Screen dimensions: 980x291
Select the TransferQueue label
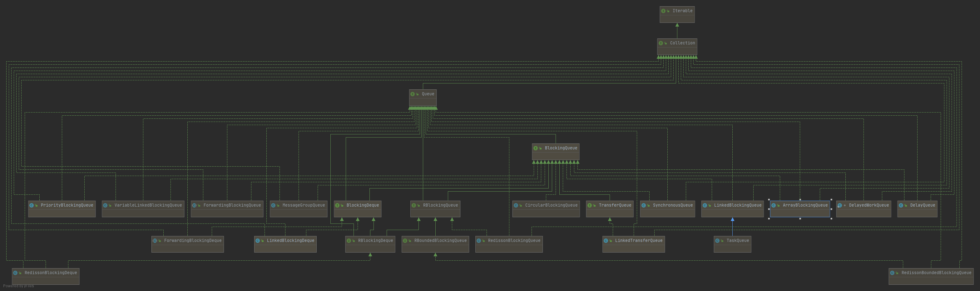[615, 205]
